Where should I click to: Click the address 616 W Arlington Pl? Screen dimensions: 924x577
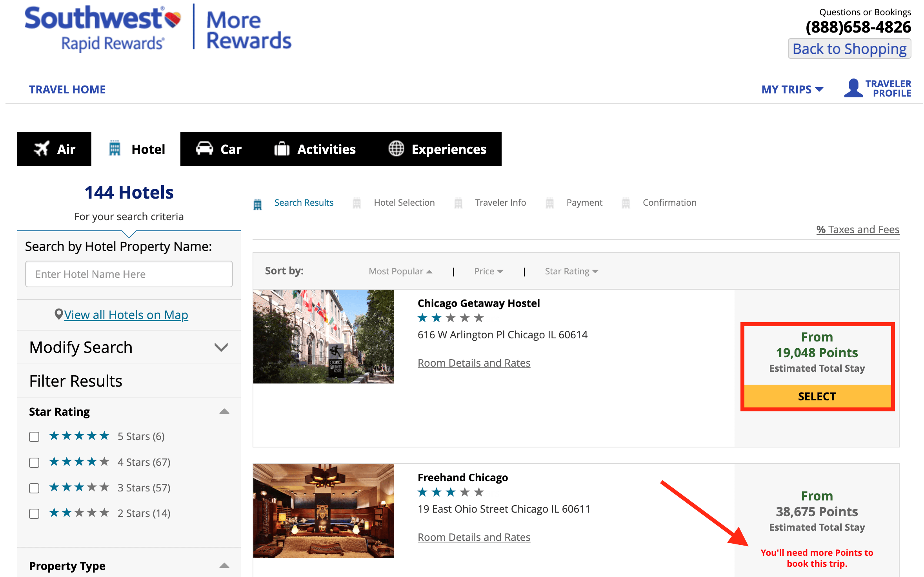pyautogui.click(x=502, y=335)
